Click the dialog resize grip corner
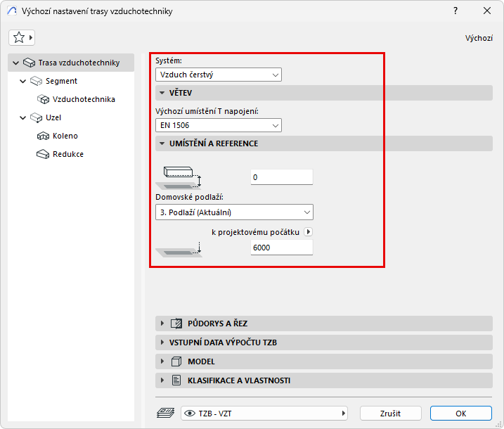Viewport: 504px width, 429px height. (x=499, y=425)
